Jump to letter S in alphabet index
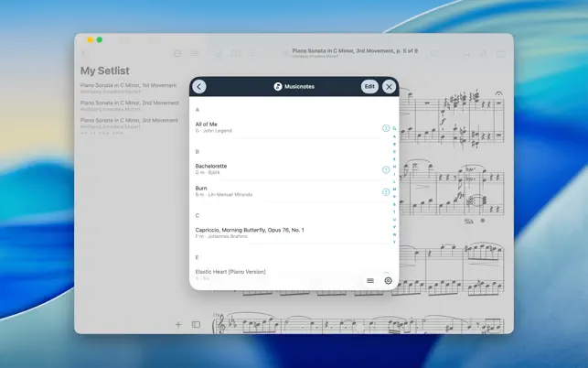This screenshot has height=368, width=588. [x=394, y=204]
